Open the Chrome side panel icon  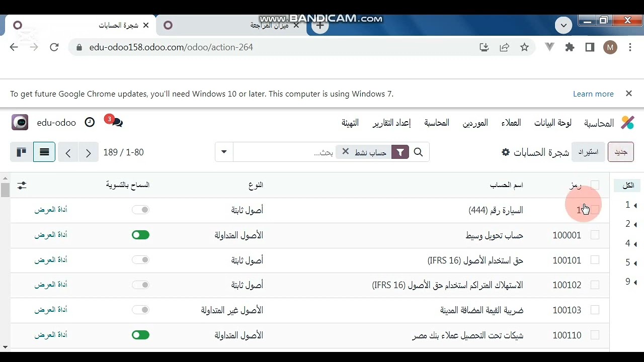590,47
